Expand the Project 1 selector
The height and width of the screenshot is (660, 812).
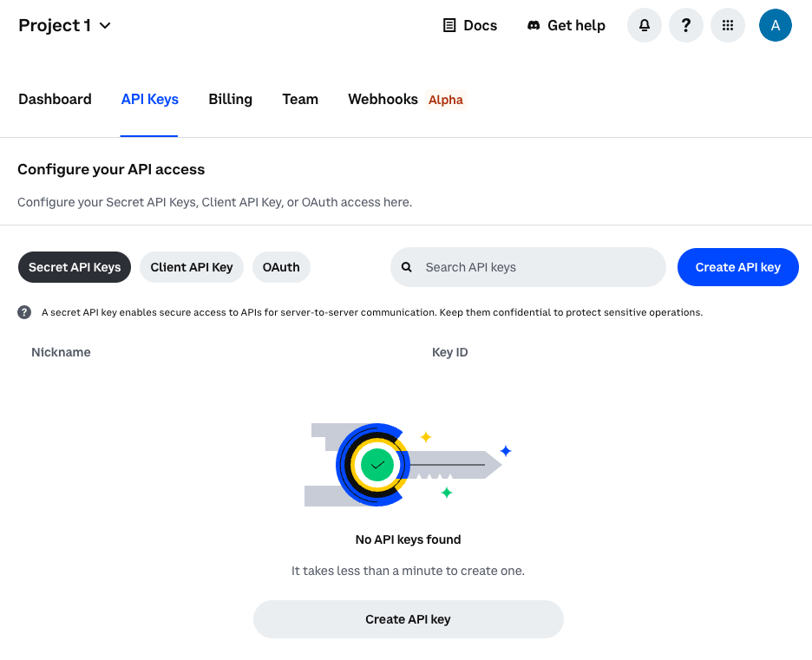[x=65, y=25]
